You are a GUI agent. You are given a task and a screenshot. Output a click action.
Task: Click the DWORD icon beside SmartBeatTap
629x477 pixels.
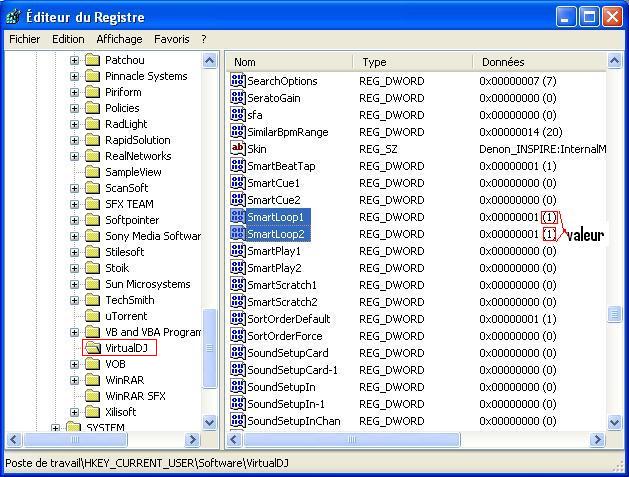coord(237,166)
